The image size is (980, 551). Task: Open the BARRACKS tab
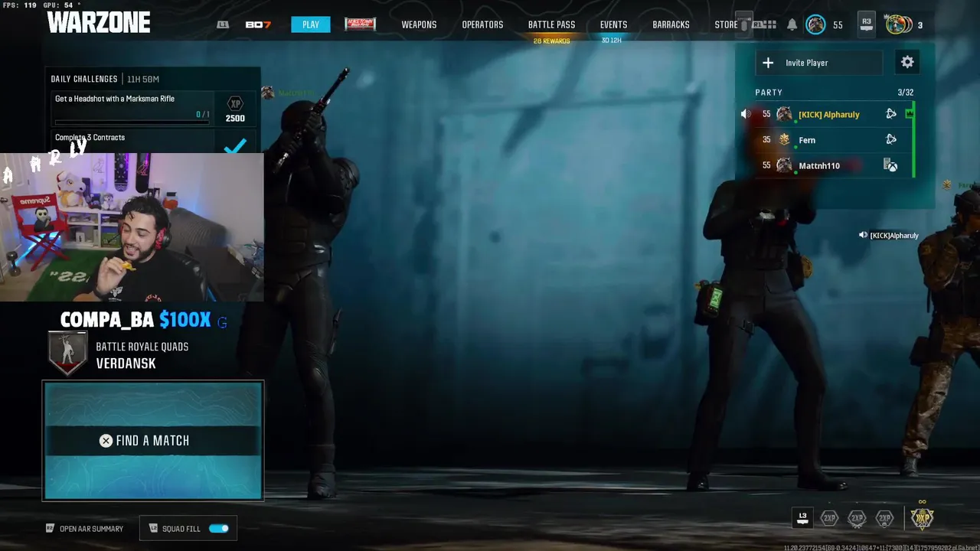pyautogui.click(x=671, y=24)
